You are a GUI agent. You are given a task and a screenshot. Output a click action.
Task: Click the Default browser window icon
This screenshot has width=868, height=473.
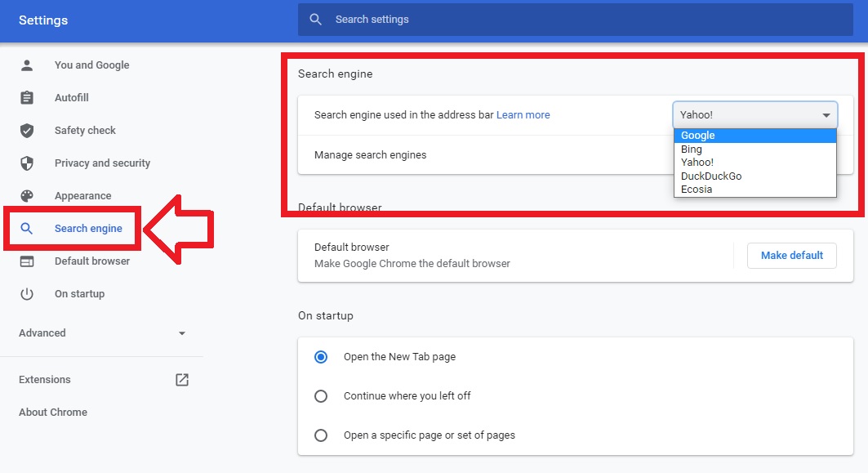point(27,261)
